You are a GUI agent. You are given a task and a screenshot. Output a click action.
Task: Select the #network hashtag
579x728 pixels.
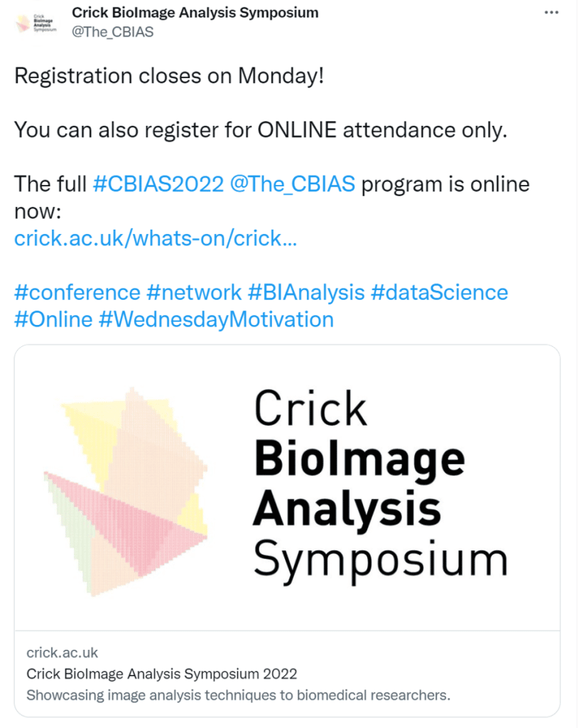tap(194, 292)
